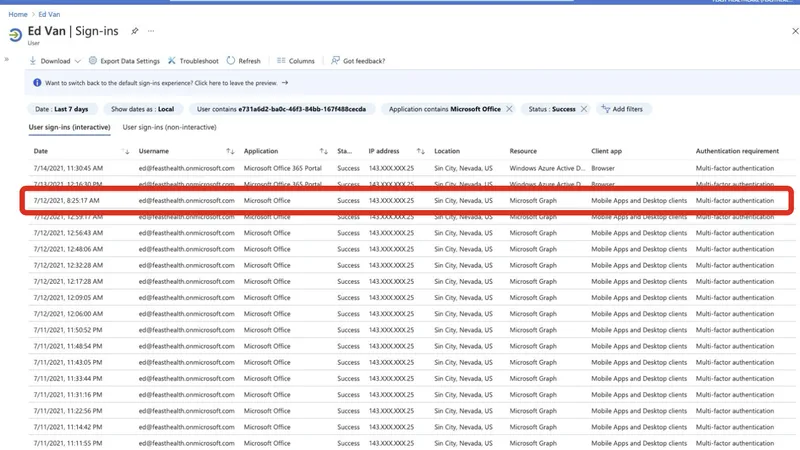Open the 7/12/2021, 12:32:28 AM sign-in row
Viewport: 800px width, 450px height.
pos(412,265)
